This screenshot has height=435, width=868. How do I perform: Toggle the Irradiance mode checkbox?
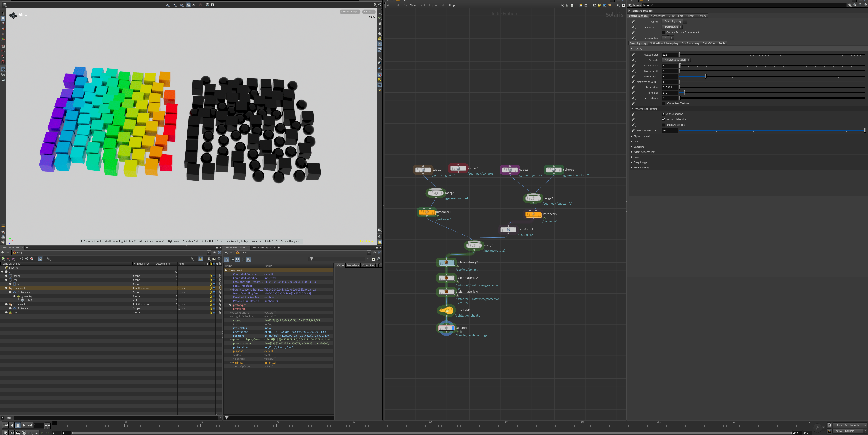[663, 125]
